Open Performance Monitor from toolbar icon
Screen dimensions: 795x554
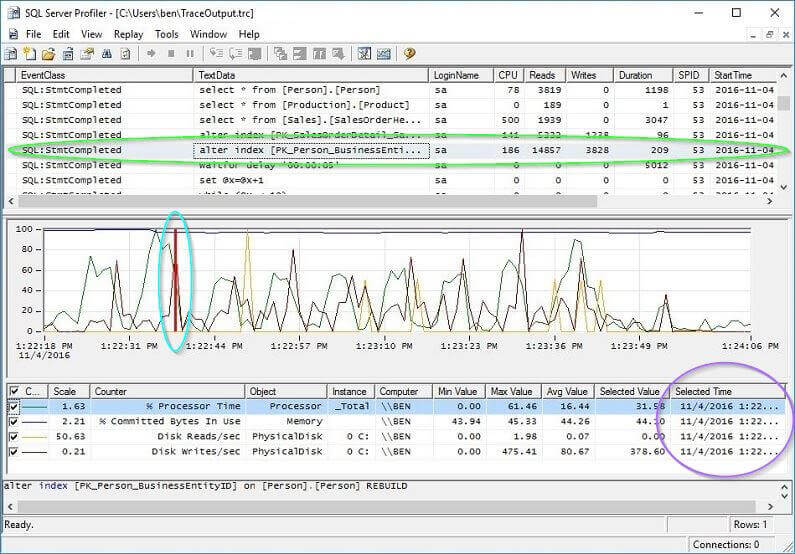tap(384, 54)
